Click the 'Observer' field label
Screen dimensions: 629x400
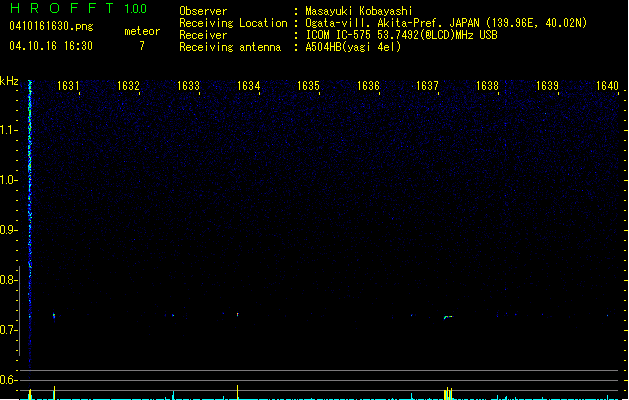point(203,11)
